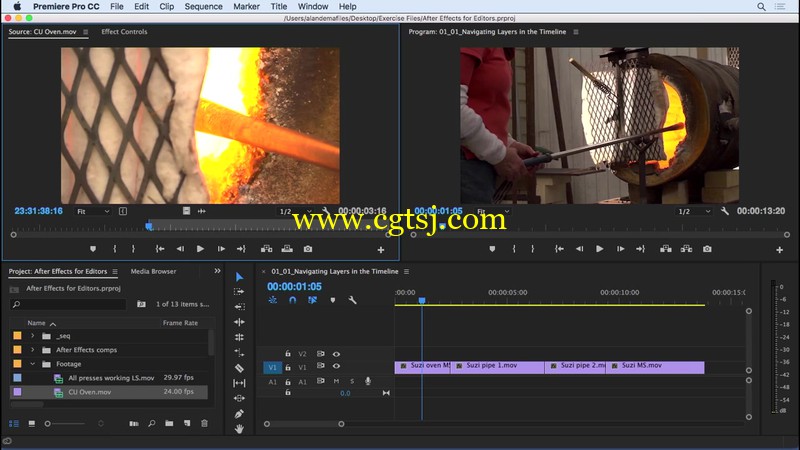Solo the A1 audio track

(352, 381)
